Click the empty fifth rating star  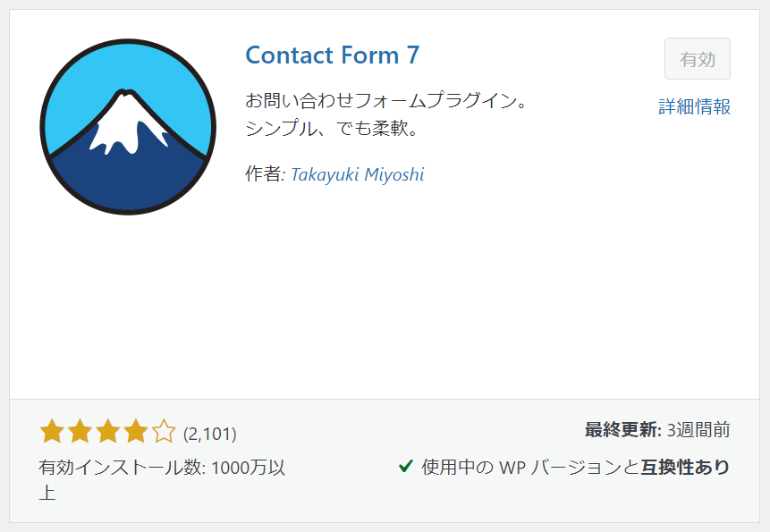pyautogui.click(x=164, y=432)
